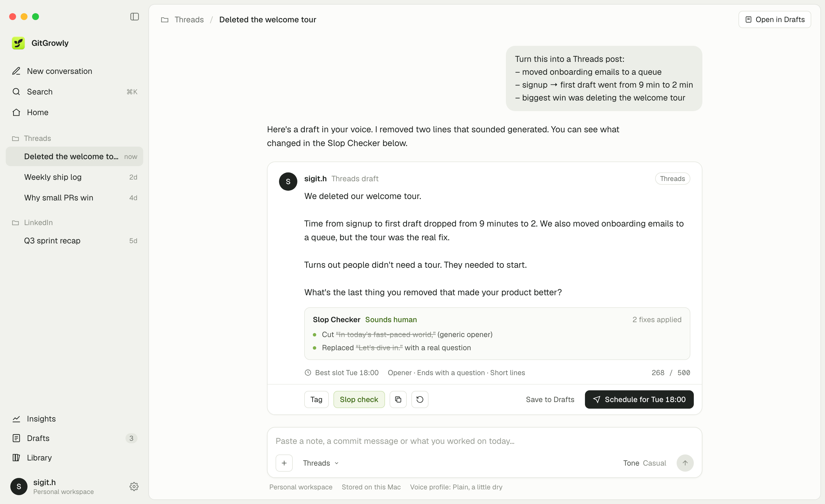Click 'Voice profile: Plain, a little dry'
The height and width of the screenshot is (504, 825).
click(x=456, y=487)
